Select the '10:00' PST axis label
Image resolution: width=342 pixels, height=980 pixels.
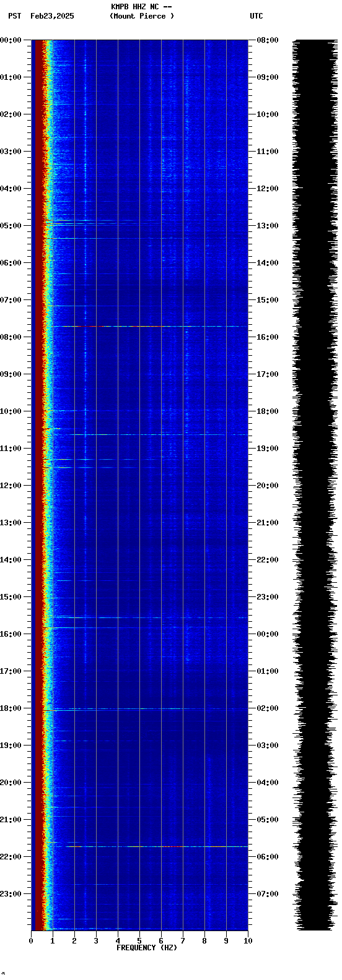point(11,411)
